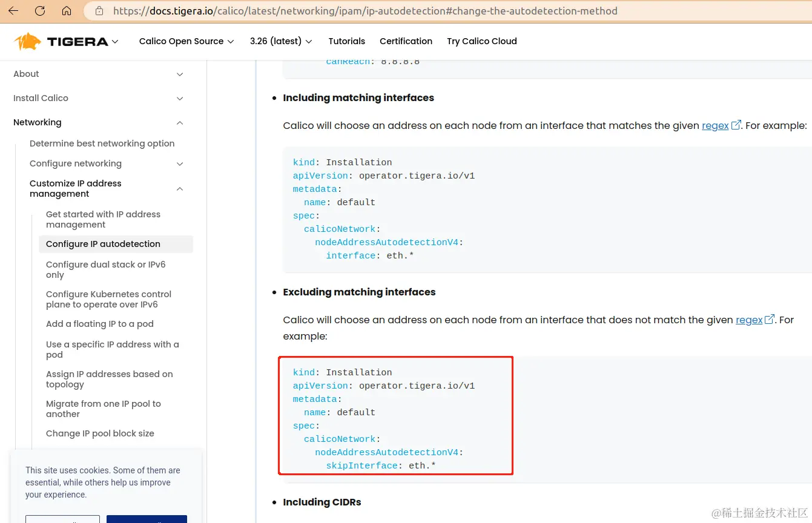Open the Tigera logo dropdown chevron

[115, 42]
